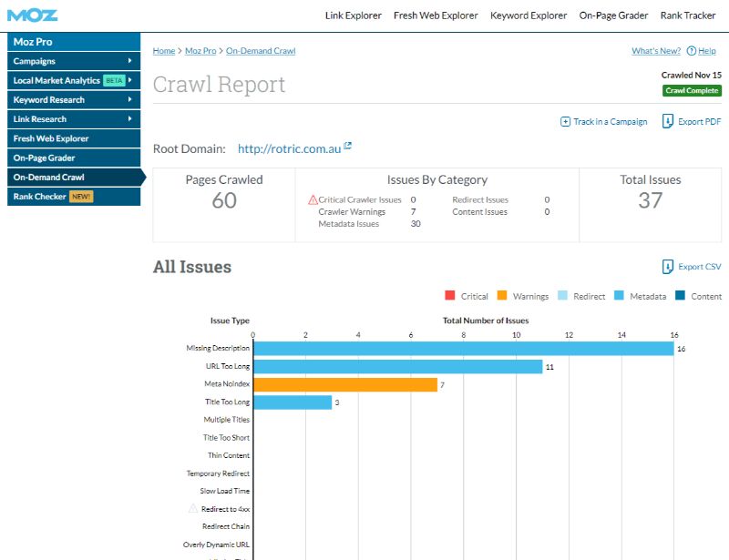The image size is (729, 560).
Task: Open Keyword Explorer in top navigation
Action: tap(529, 15)
